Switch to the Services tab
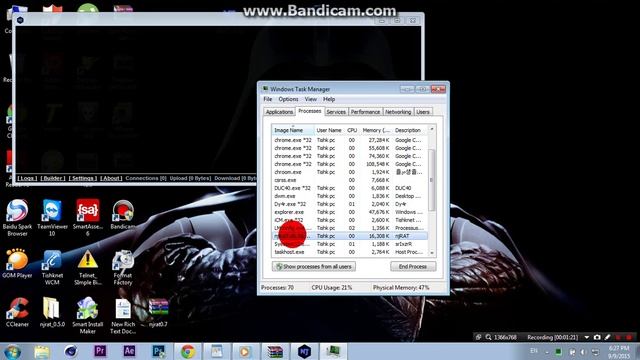Viewport: 640px width, 360px height. coord(336,112)
